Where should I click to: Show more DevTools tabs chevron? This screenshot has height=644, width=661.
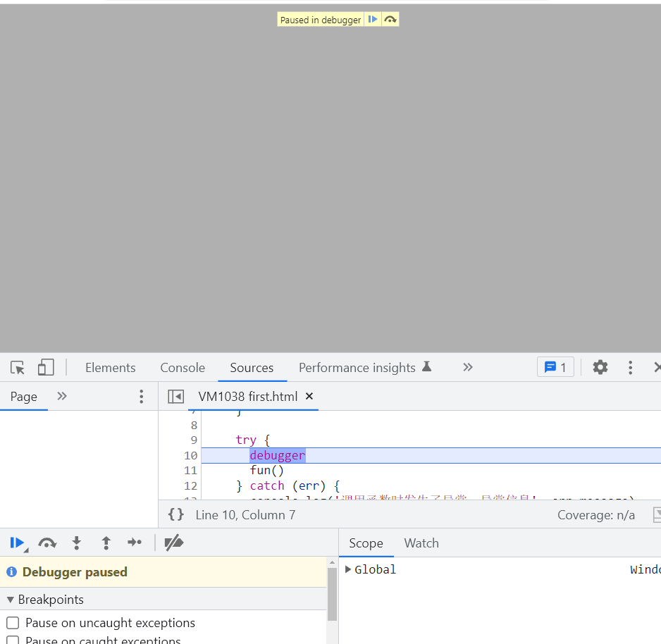[467, 367]
